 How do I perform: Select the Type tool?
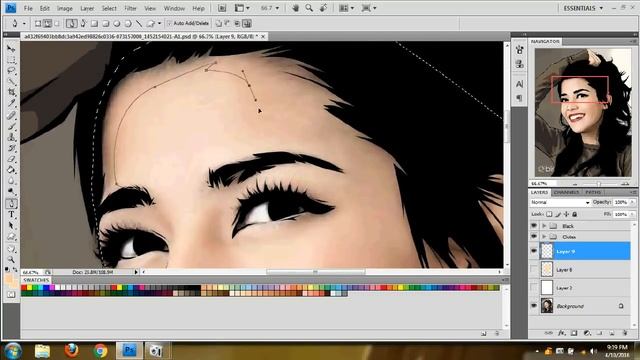click(11, 214)
